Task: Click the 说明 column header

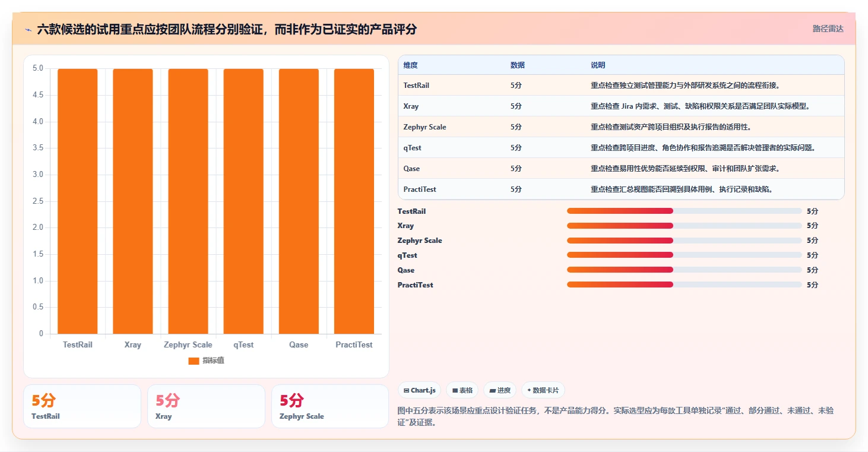Action: coord(598,65)
